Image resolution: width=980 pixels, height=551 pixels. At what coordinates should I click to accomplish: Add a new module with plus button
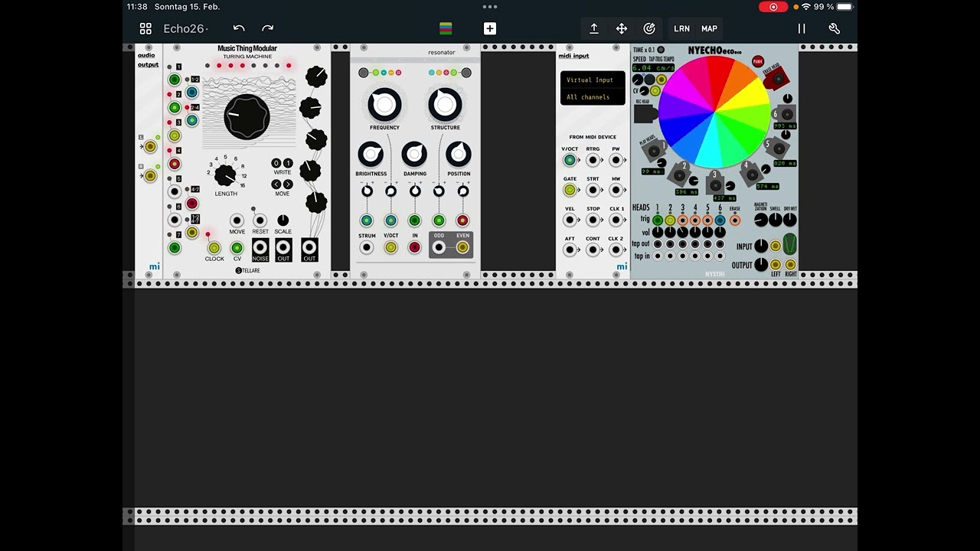490,28
